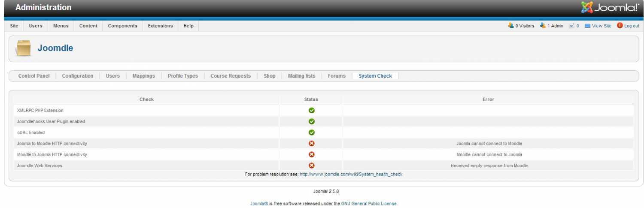Viewport: 644px width, 208px height.
Task: Click the Check column header
Action: [146, 99]
